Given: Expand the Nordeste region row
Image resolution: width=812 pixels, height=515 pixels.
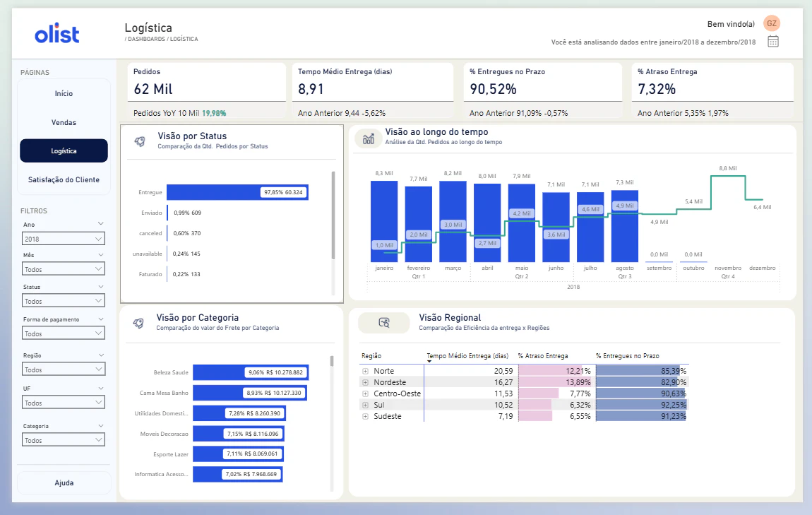Looking at the screenshot, I should click(x=365, y=382).
